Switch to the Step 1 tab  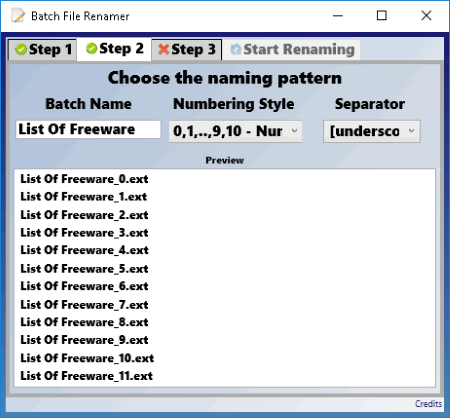point(43,50)
